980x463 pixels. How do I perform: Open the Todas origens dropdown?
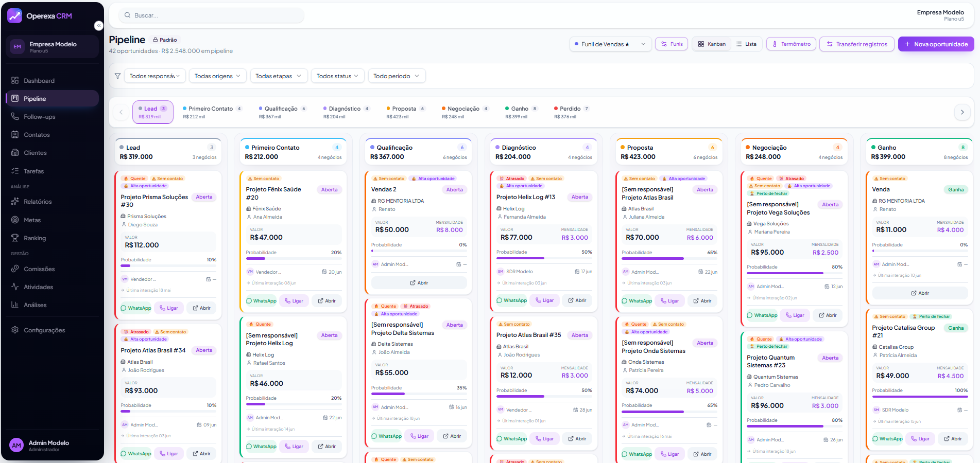coord(217,76)
